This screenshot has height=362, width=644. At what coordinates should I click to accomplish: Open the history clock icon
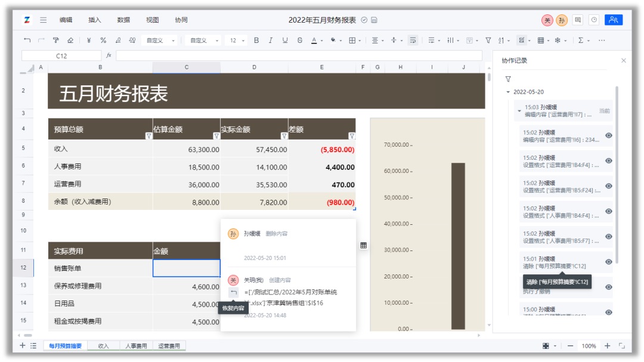[594, 20]
